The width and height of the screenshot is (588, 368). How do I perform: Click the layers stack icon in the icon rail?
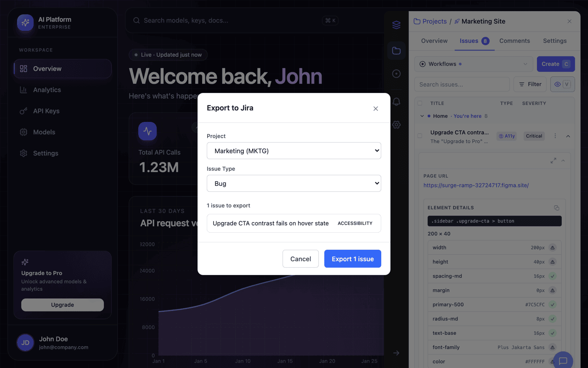click(x=396, y=25)
